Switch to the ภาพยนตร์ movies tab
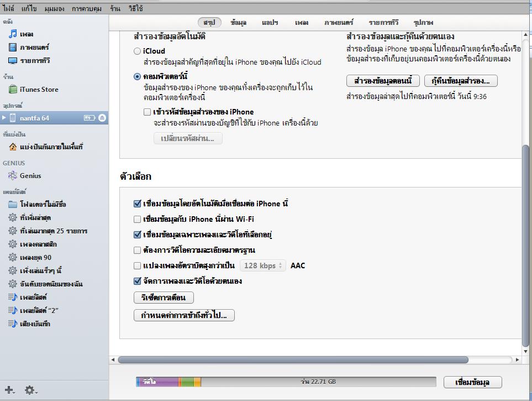 (339, 23)
